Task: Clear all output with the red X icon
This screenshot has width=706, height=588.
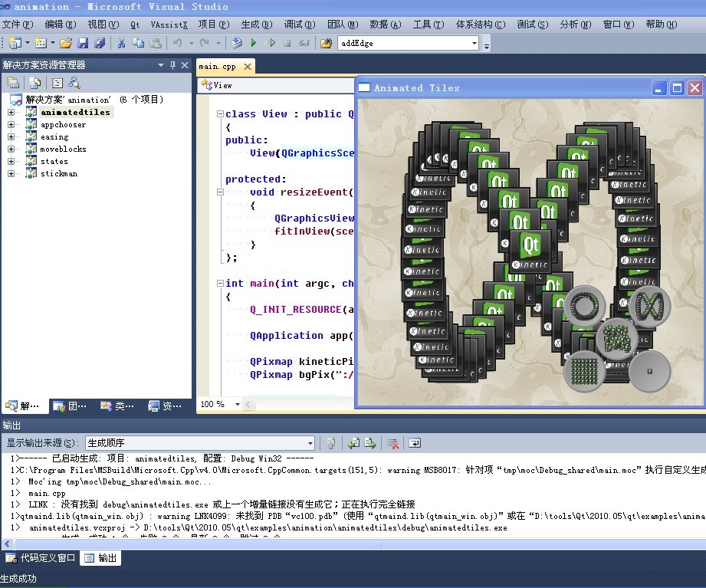Action: [392, 443]
